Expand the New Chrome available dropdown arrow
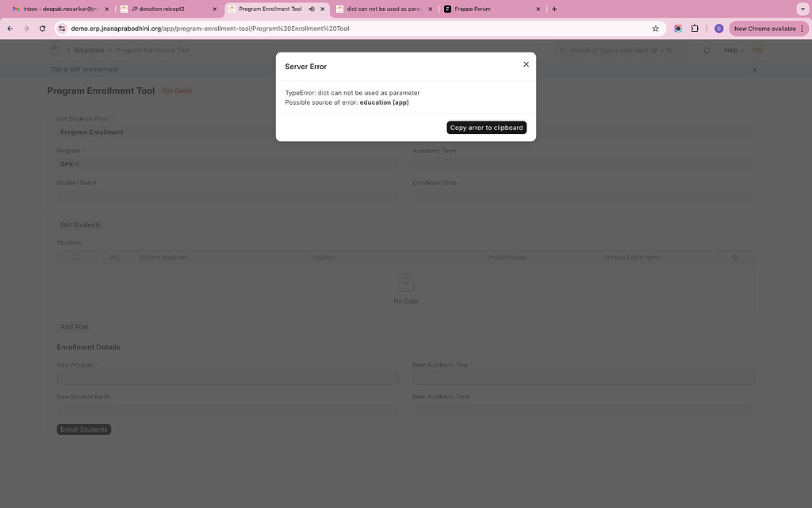Screen dimensions: 812x508 click(x=802, y=27)
